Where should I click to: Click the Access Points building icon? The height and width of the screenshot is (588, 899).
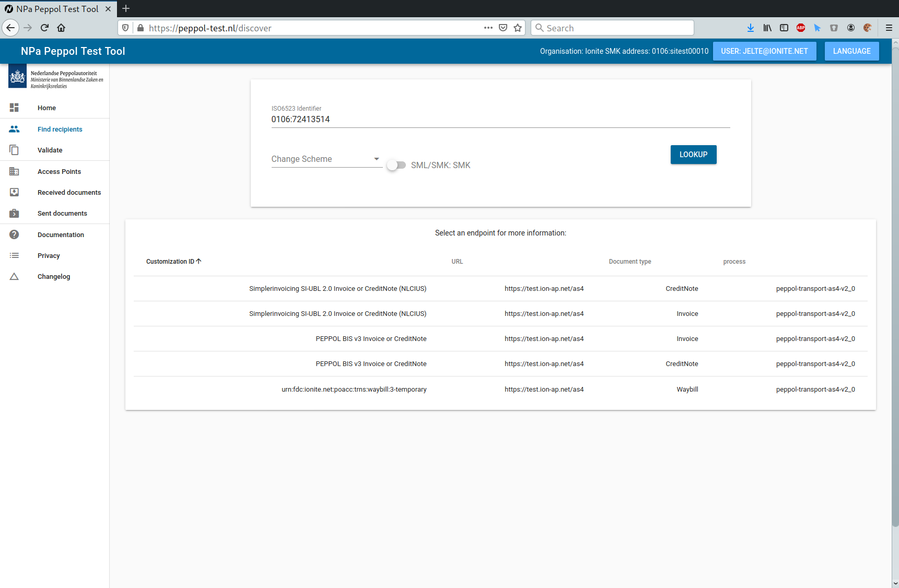click(x=14, y=171)
